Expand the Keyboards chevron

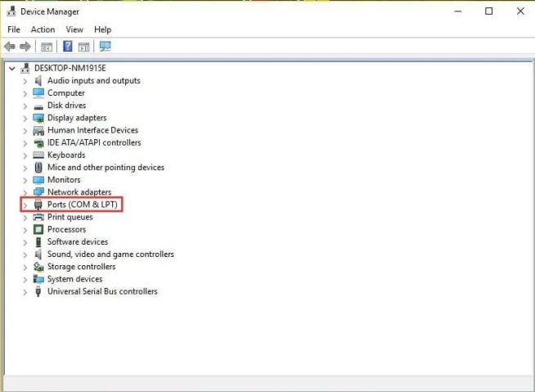[x=25, y=155]
